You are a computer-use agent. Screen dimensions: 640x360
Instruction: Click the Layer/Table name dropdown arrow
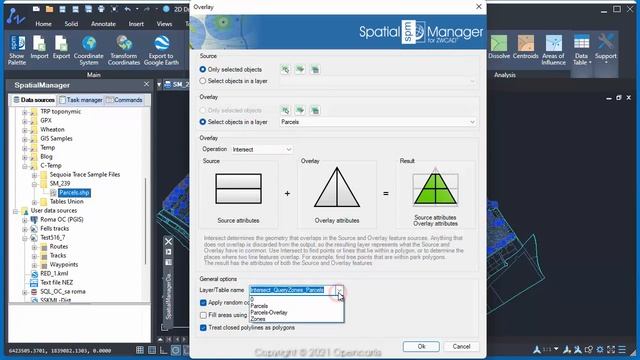click(340, 290)
